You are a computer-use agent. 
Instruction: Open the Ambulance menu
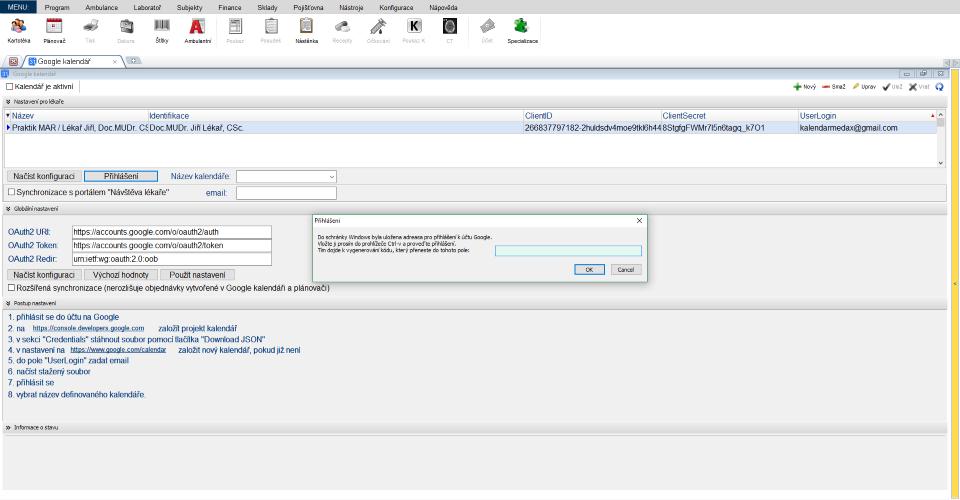point(102,7)
